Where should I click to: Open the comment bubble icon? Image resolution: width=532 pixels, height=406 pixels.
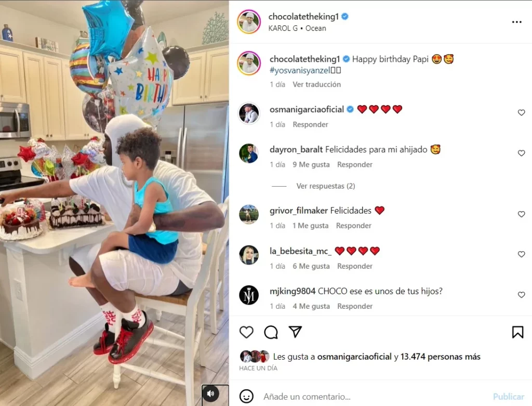271,332
